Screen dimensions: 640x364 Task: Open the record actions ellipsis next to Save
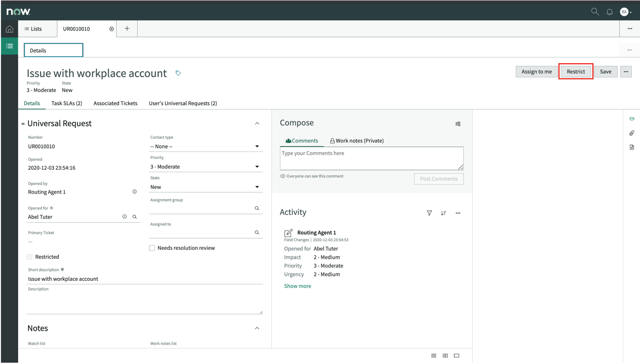pos(626,72)
